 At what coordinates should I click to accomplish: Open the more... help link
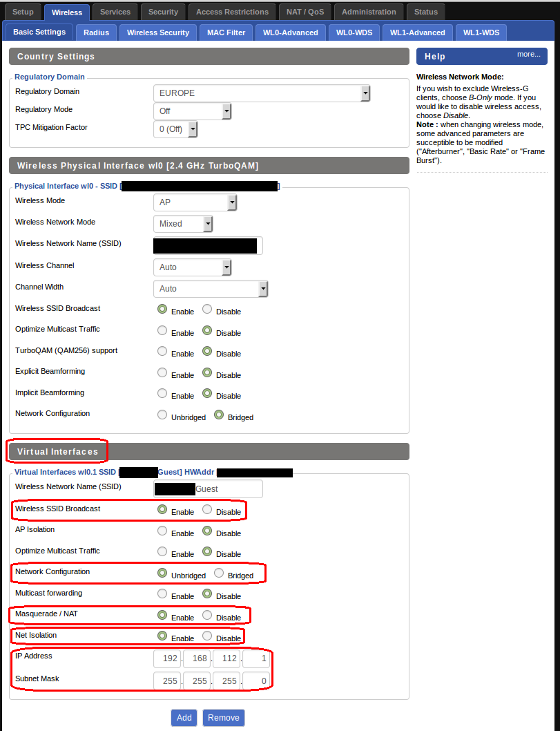click(528, 55)
